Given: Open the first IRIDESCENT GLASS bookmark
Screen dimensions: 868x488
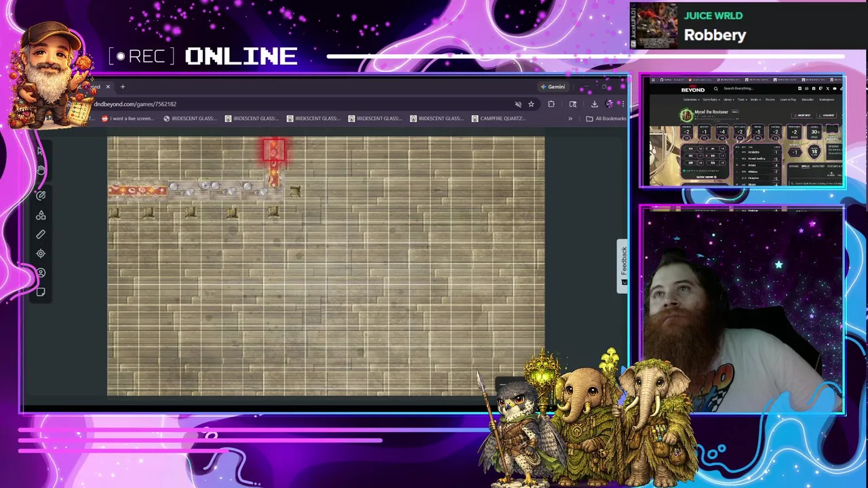Looking at the screenshot, I should (x=190, y=119).
